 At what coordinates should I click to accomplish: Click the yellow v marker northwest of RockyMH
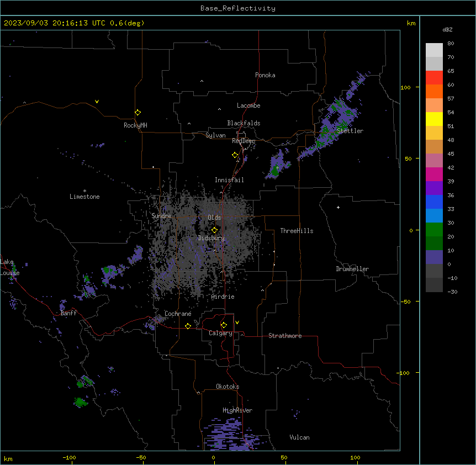[97, 102]
